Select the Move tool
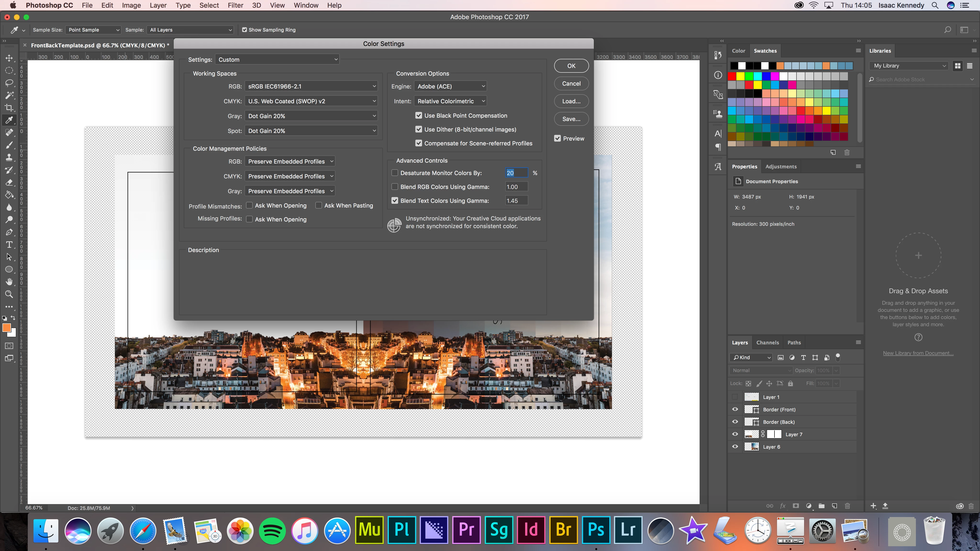980x551 pixels. 9,58
